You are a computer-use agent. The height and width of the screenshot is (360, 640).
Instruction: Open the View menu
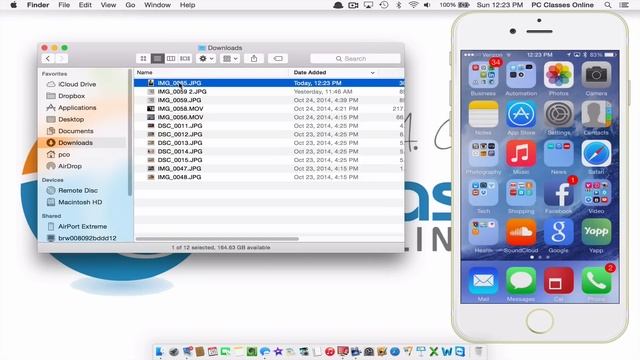pos(108,5)
